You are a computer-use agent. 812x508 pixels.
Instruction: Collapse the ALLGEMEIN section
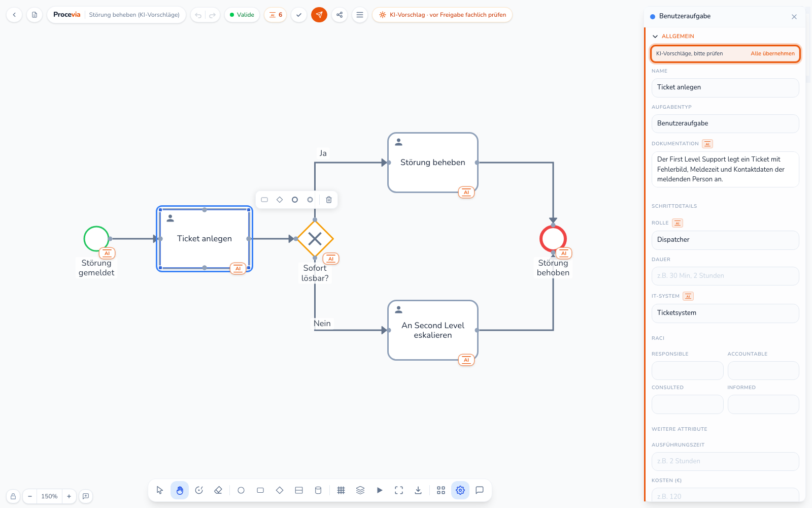click(655, 37)
